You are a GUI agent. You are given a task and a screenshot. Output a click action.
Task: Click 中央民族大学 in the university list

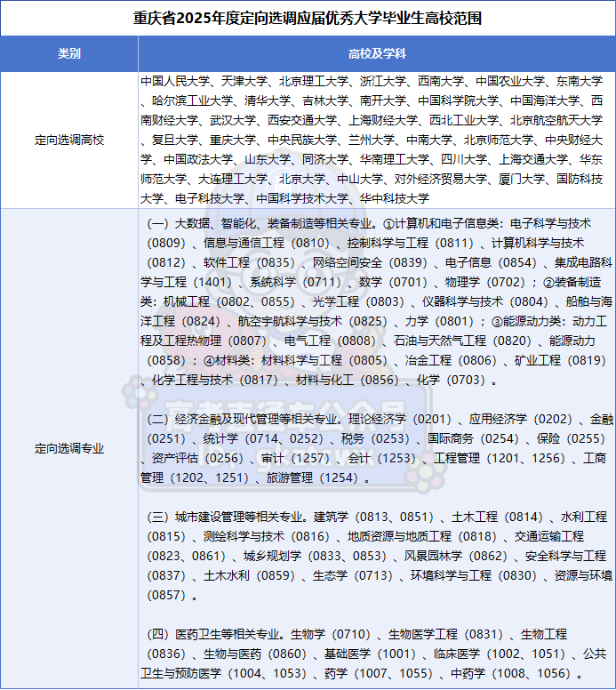(x=302, y=140)
